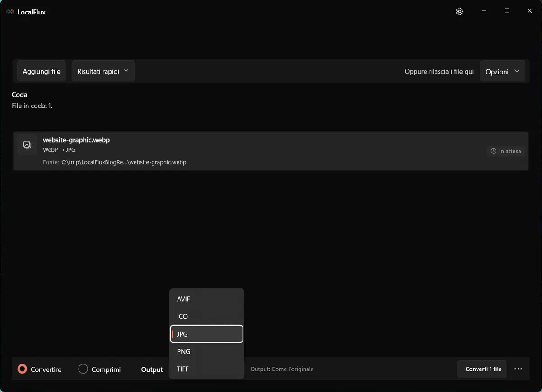Select the highlighted JPG format option
The image size is (542, 392).
point(206,334)
